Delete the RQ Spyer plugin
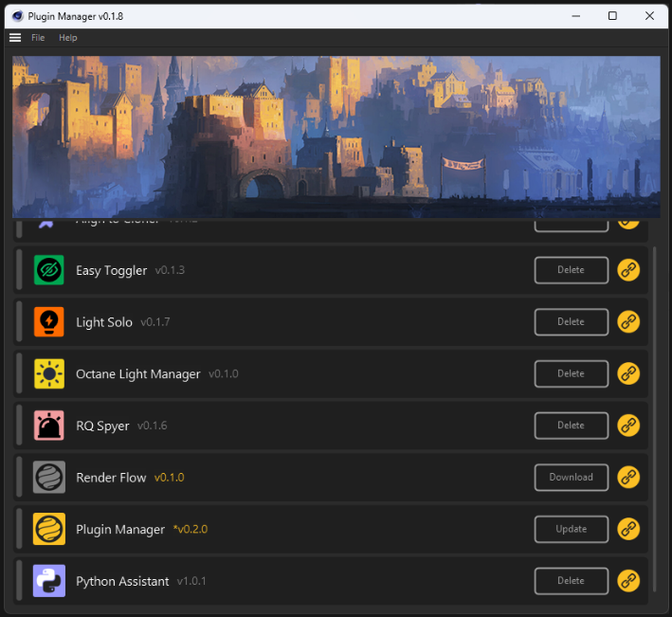The width and height of the screenshot is (672, 617). point(572,426)
